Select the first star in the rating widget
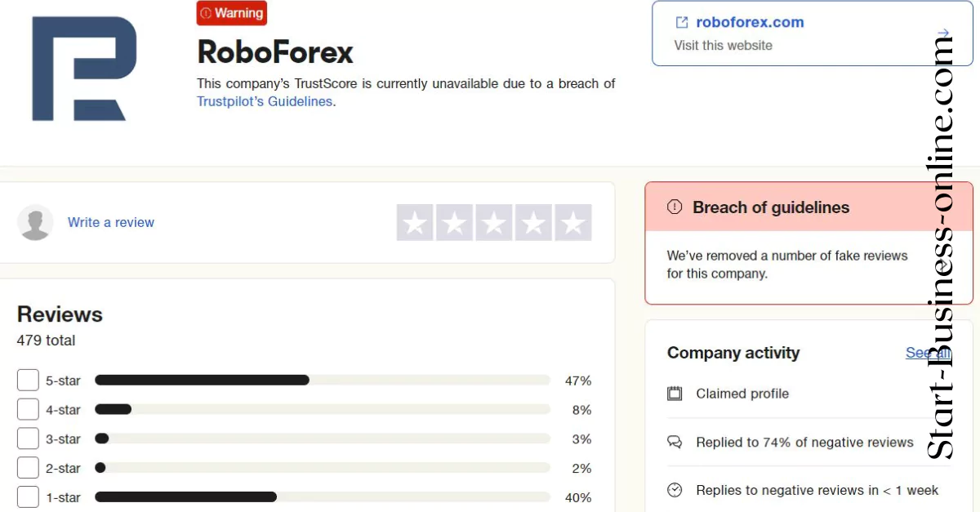The image size is (980, 512). coord(415,221)
